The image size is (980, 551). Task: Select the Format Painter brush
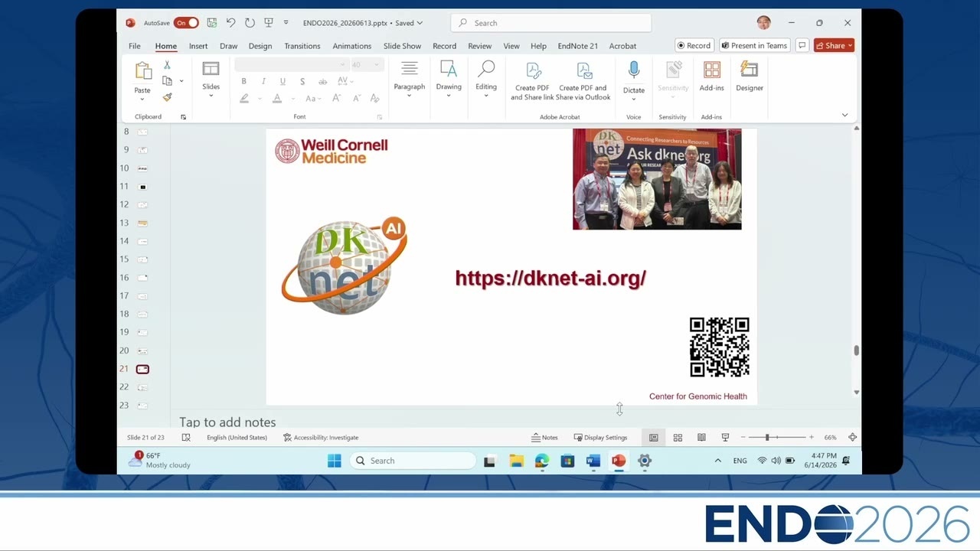[167, 97]
